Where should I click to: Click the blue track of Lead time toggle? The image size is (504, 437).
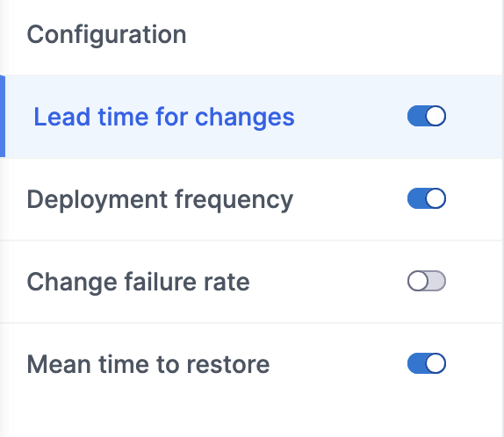coord(416,116)
